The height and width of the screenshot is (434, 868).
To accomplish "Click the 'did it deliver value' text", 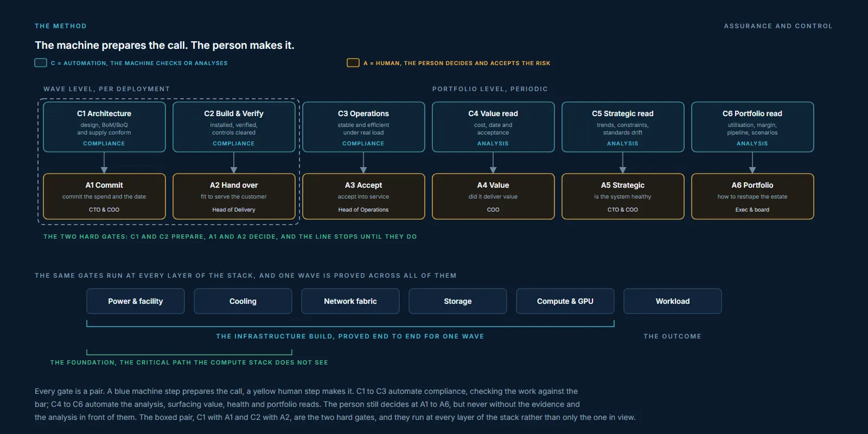I will (x=493, y=197).
